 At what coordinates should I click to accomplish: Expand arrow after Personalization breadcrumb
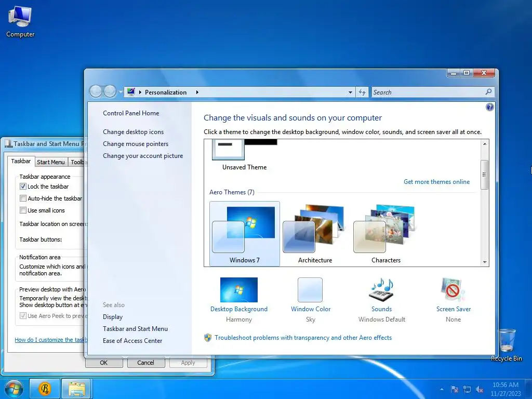[x=197, y=92]
